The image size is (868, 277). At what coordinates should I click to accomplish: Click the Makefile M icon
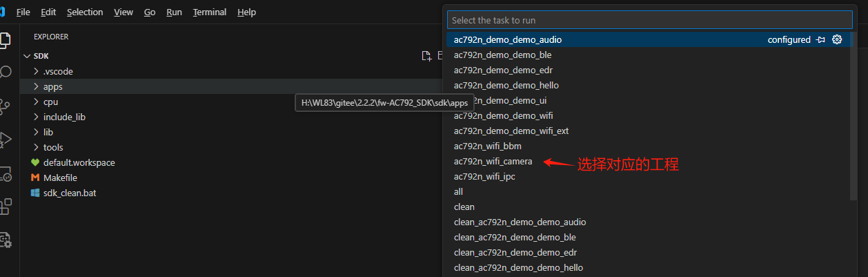click(x=35, y=178)
